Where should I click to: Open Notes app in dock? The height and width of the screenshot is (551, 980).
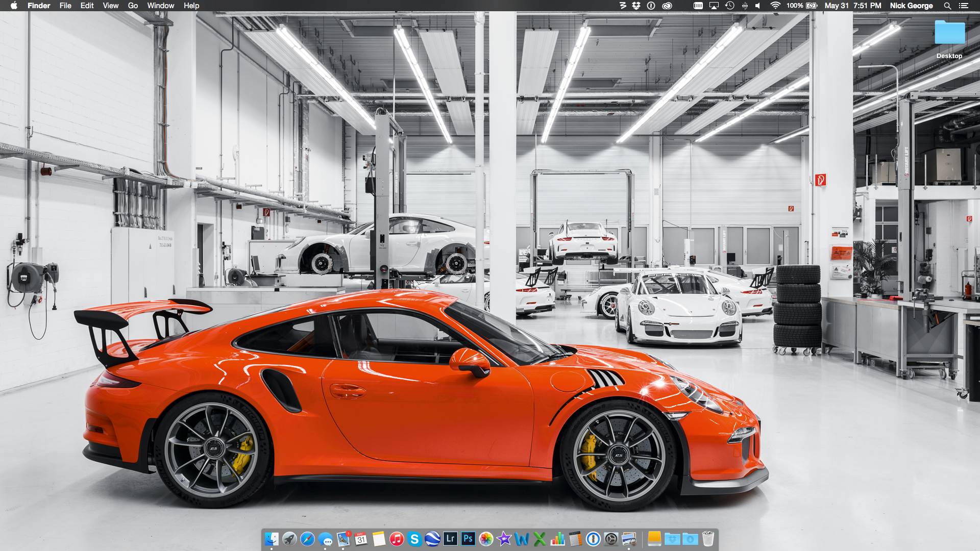[x=379, y=539]
